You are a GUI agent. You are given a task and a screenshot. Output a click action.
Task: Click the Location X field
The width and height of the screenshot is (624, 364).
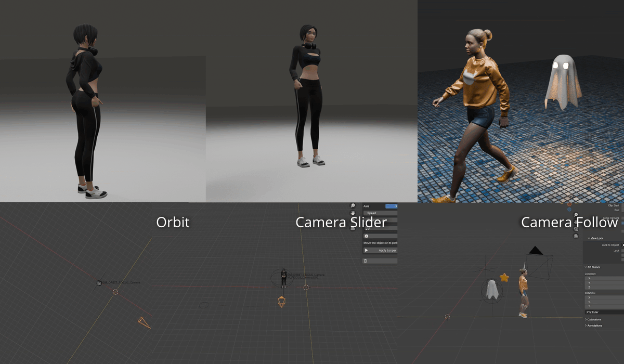pyautogui.click(x=604, y=278)
